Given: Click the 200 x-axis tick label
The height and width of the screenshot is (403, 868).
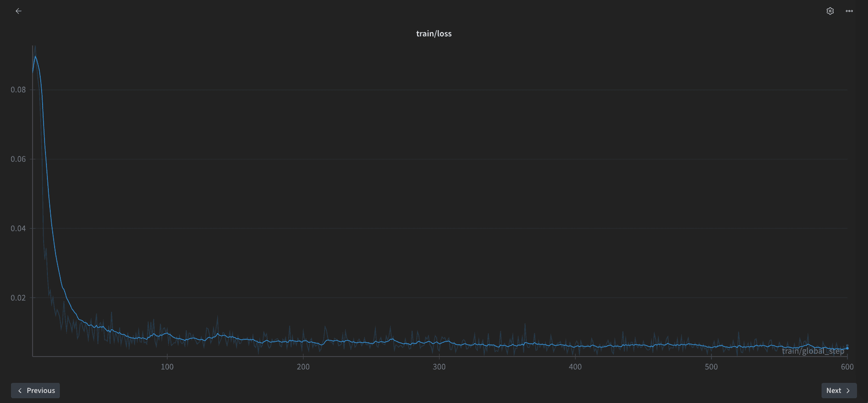Looking at the screenshot, I should [x=303, y=367].
